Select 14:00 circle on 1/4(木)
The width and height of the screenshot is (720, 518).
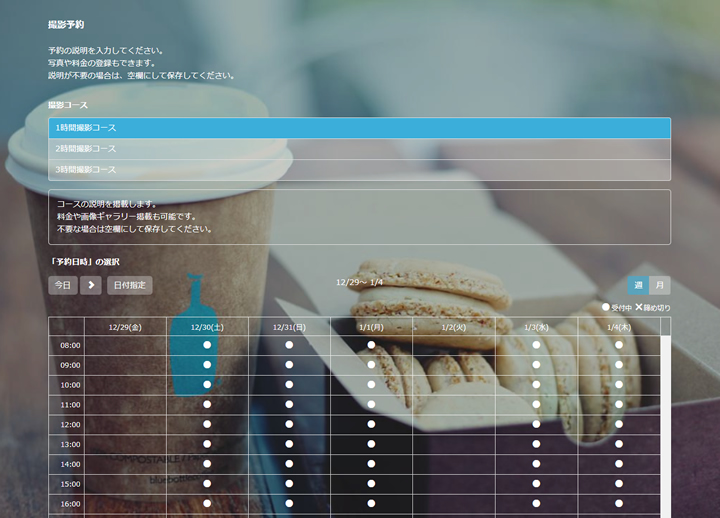(618, 464)
